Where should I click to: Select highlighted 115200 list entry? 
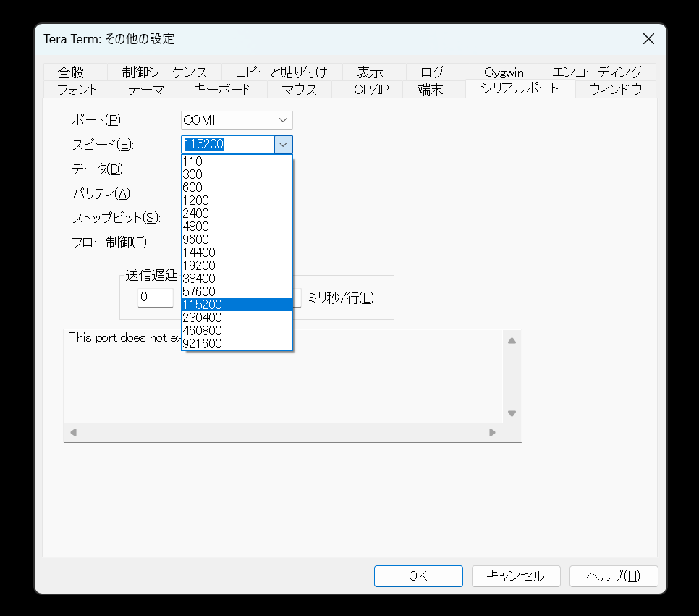tap(237, 305)
